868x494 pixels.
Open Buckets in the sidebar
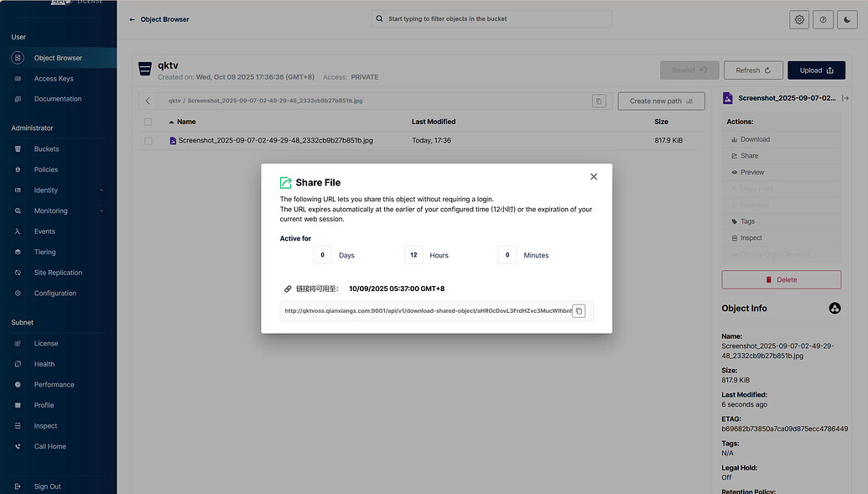pos(46,149)
